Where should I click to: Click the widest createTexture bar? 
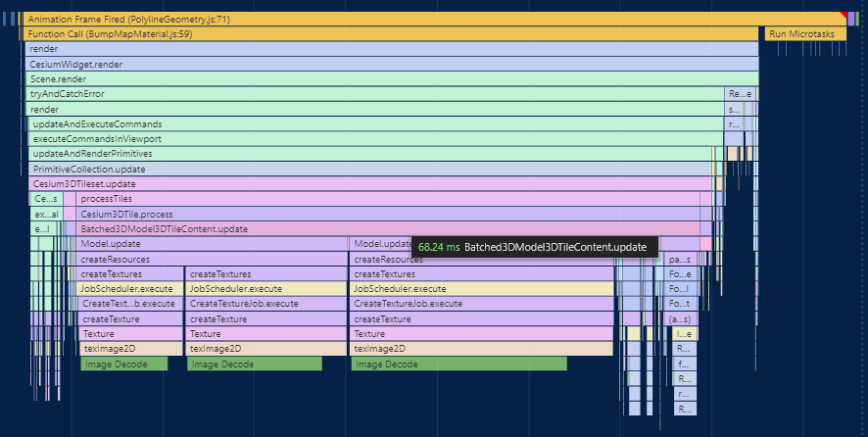click(481, 319)
